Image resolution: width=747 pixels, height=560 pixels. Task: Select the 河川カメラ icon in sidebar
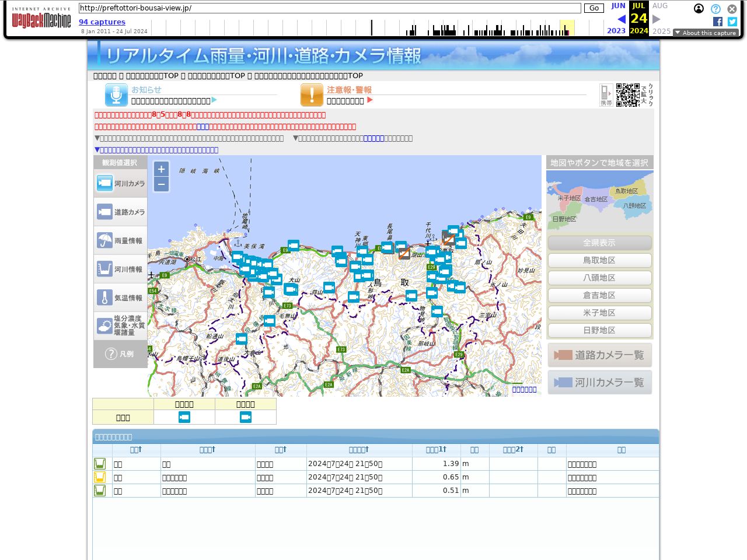click(104, 183)
